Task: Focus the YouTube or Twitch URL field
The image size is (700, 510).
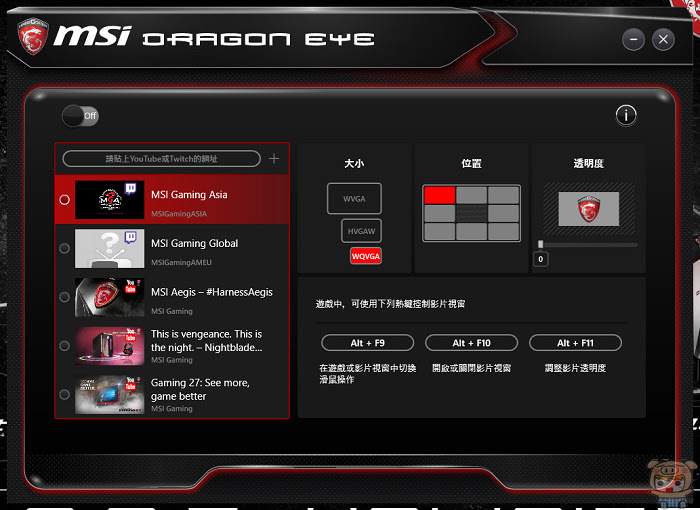Action: [x=162, y=159]
